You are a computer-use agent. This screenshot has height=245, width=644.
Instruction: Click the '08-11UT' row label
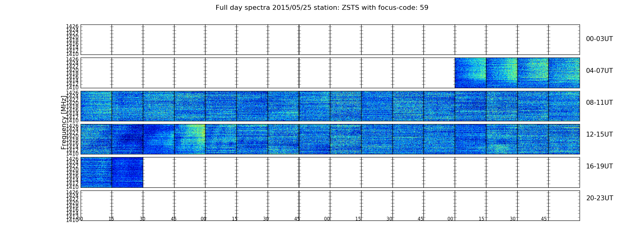pyautogui.click(x=599, y=103)
